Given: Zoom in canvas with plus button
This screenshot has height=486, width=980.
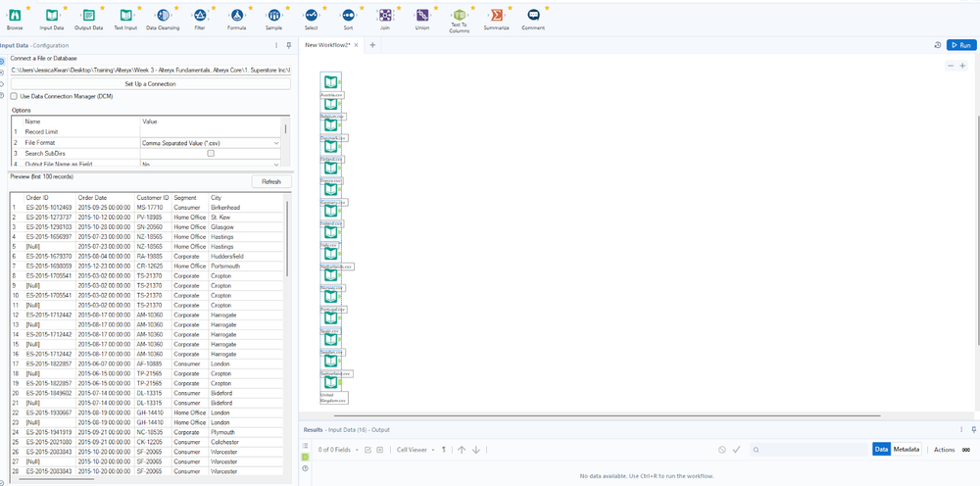Looking at the screenshot, I should 962,66.
